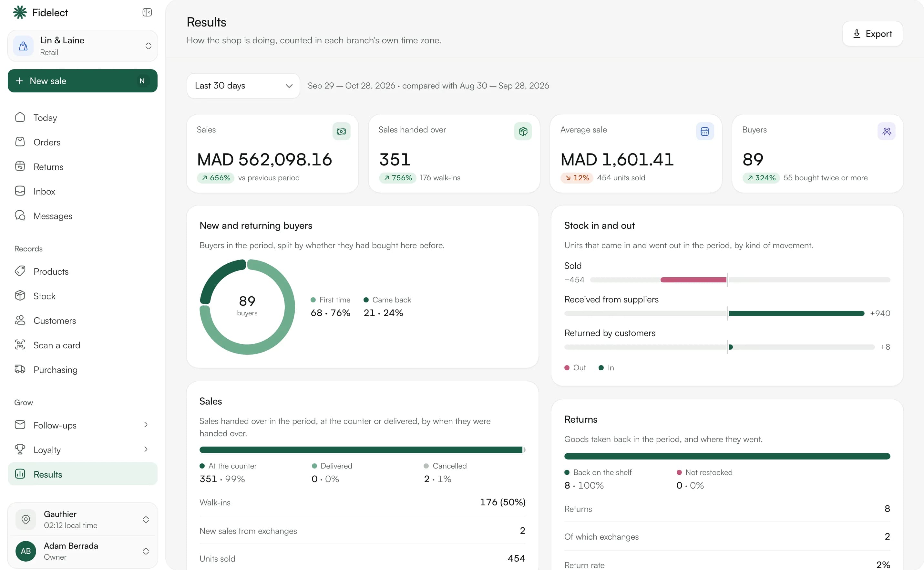The image size is (924, 570).
Task: Click the Loyalty trophy icon
Action: pos(20,449)
